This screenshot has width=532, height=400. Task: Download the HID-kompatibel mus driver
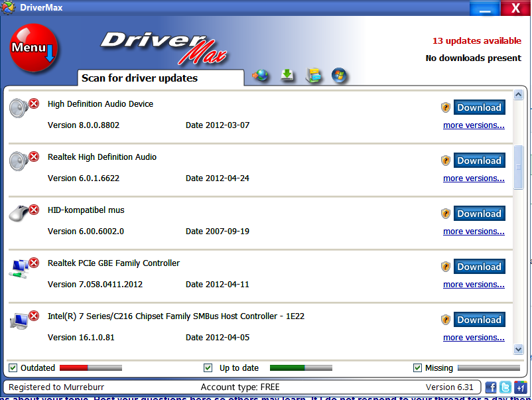pyautogui.click(x=480, y=214)
